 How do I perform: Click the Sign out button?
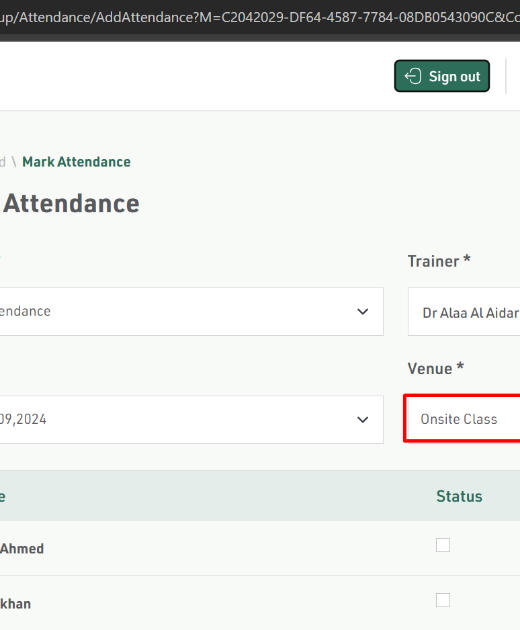coord(442,76)
